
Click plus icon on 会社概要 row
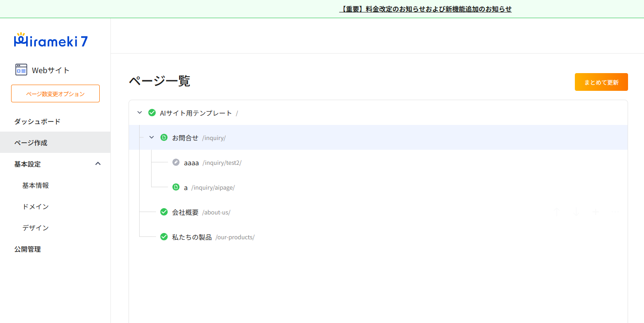[596, 212]
